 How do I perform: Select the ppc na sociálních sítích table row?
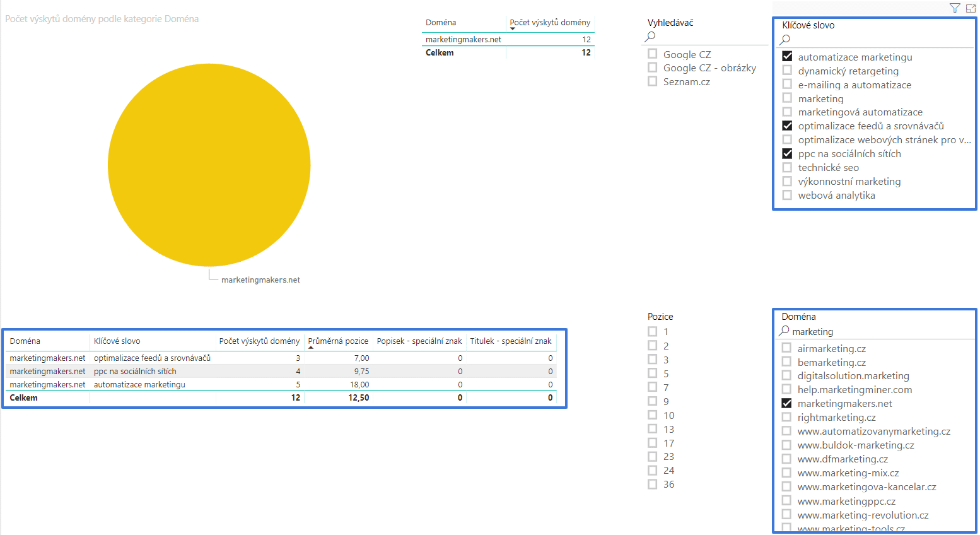coord(135,372)
